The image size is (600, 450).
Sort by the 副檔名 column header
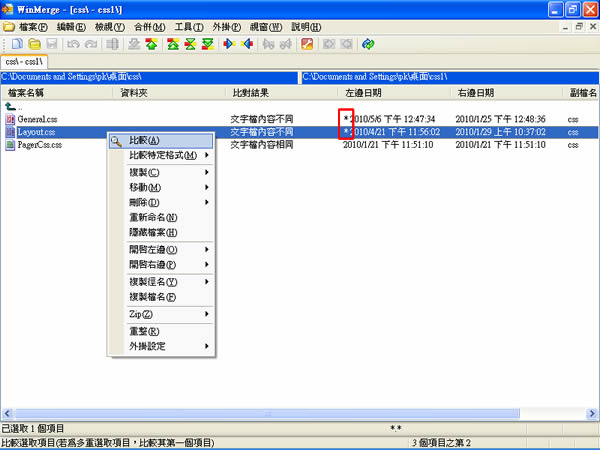click(581, 93)
